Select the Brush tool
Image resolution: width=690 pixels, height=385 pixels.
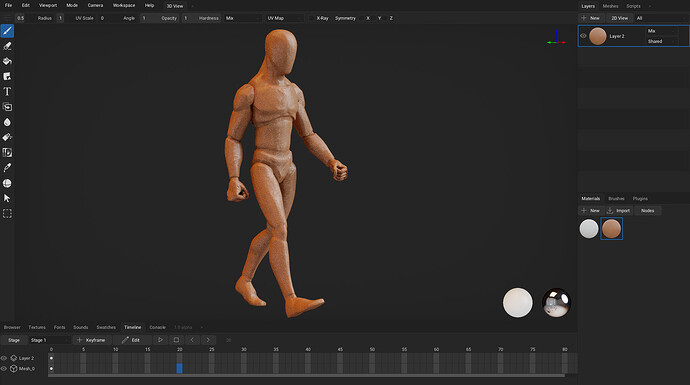click(x=7, y=31)
